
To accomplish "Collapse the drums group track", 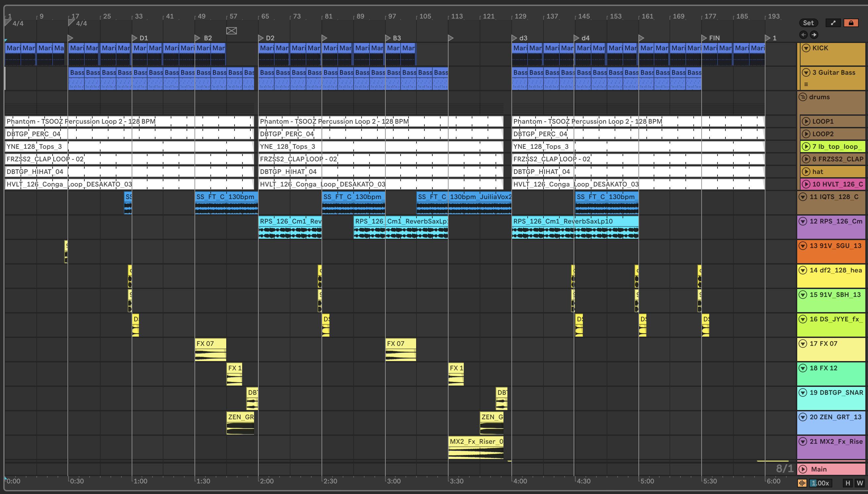I will [x=803, y=97].
